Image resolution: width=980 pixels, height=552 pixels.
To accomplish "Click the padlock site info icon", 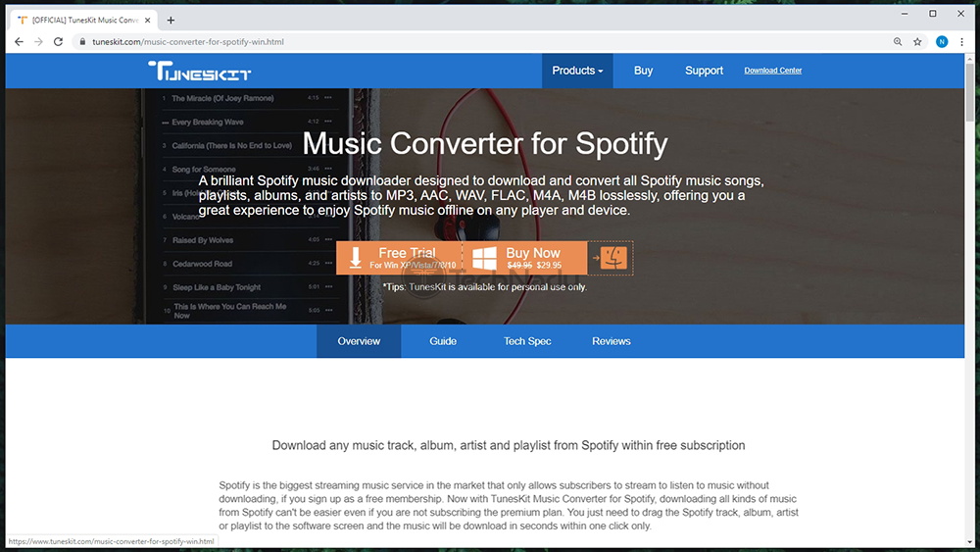I will (82, 42).
